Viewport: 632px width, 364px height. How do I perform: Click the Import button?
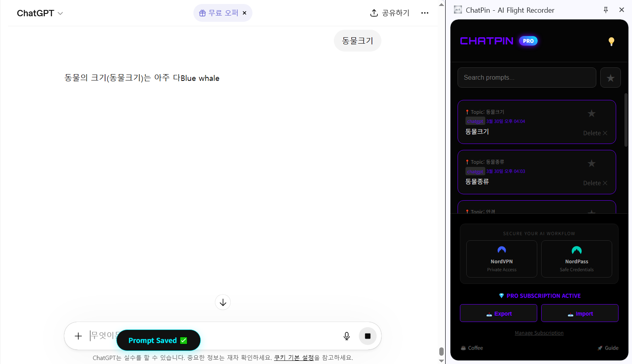[x=580, y=313]
